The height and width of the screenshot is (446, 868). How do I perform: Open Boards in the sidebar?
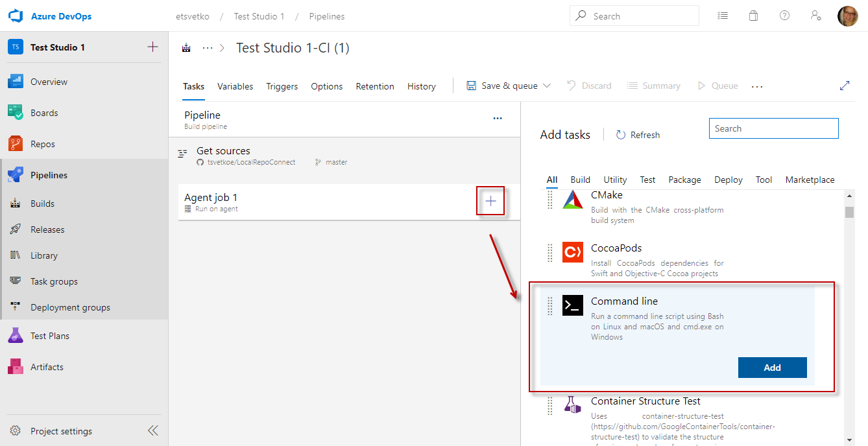(84, 113)
